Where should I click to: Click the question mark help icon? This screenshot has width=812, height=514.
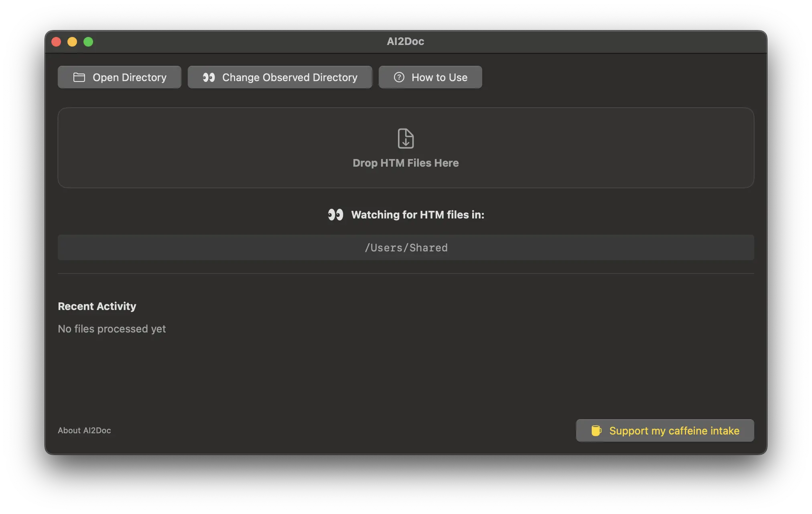pyautogui.click(x=399, y=77)
